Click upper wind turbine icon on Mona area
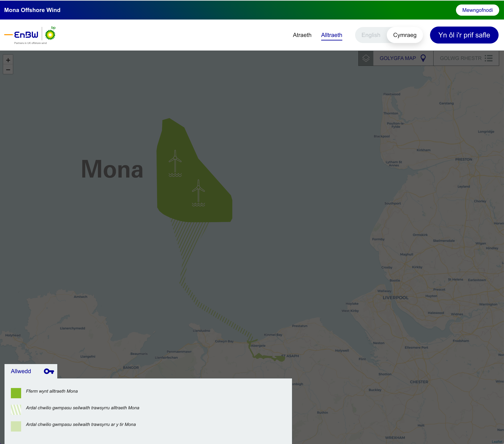This screenshot has height=444, width=504. click(175, 163)
